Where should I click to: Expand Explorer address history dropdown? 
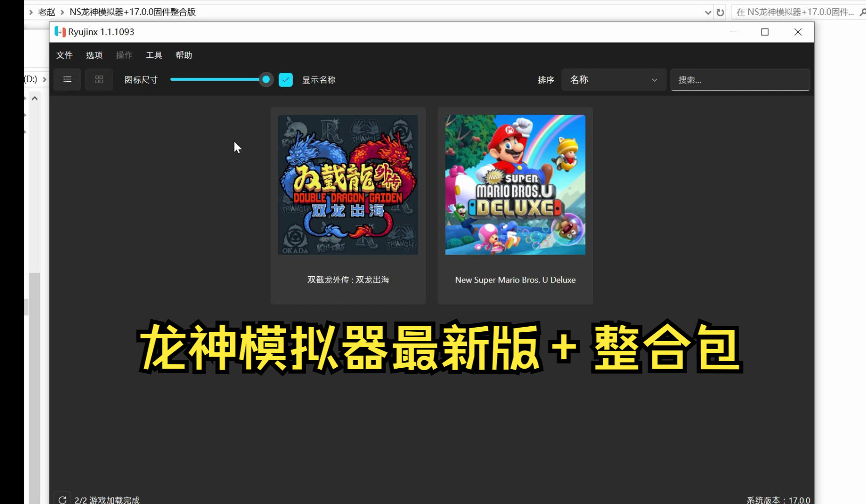coord(708,13)
